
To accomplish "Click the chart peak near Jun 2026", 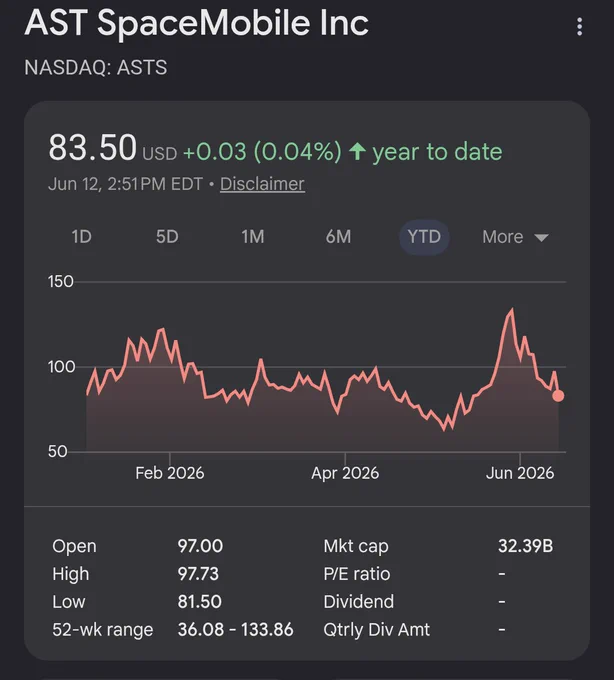I will [512, 310].
